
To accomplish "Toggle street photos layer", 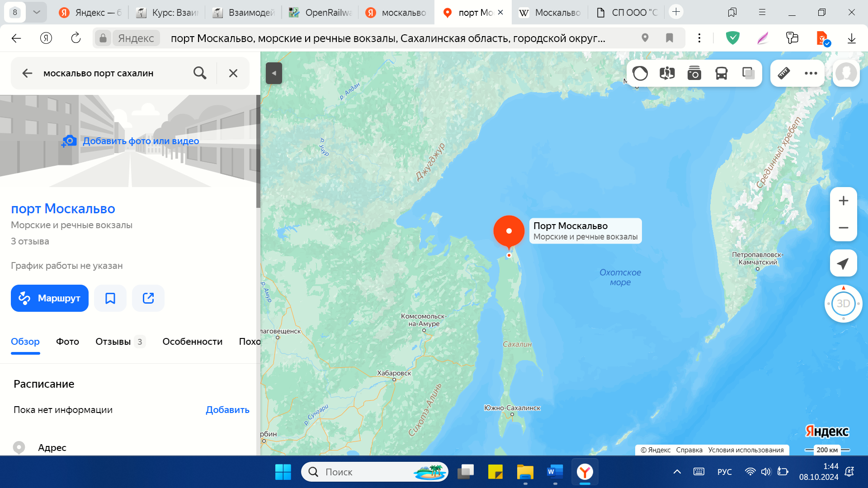I will pyautogui.click(x=694, y=73).
